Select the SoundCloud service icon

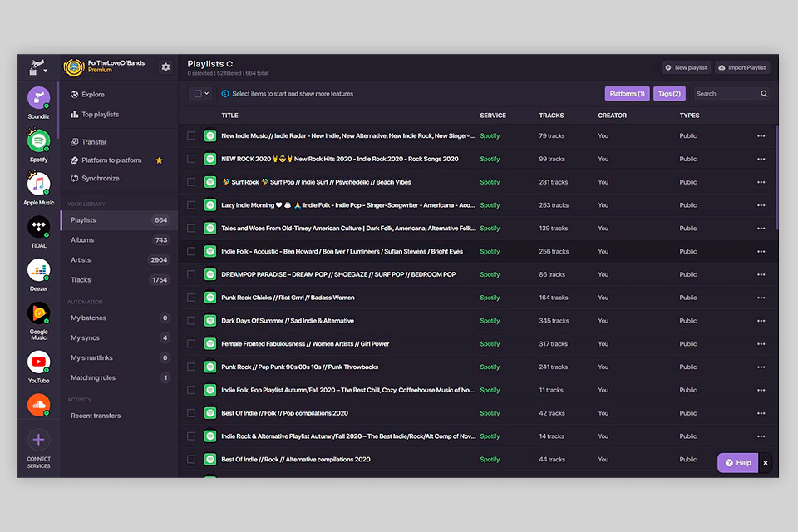point(39,406)
